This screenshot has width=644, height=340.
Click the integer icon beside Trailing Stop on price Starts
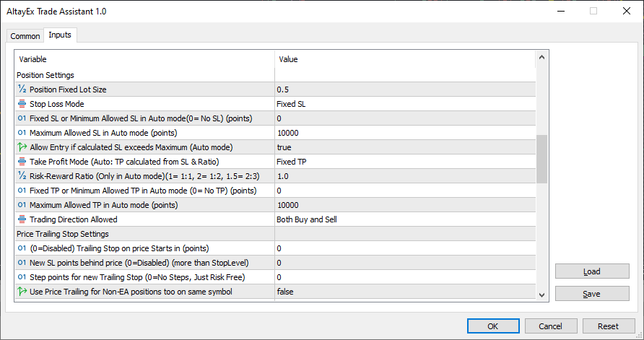click(x=22, y=248)
